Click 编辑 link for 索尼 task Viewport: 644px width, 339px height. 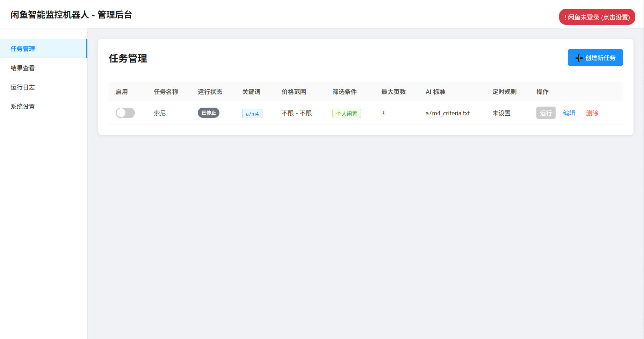tap(569, 113)
